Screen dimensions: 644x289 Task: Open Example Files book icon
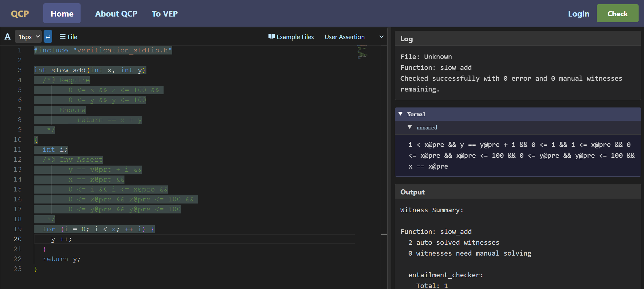(x=271, y=37)
